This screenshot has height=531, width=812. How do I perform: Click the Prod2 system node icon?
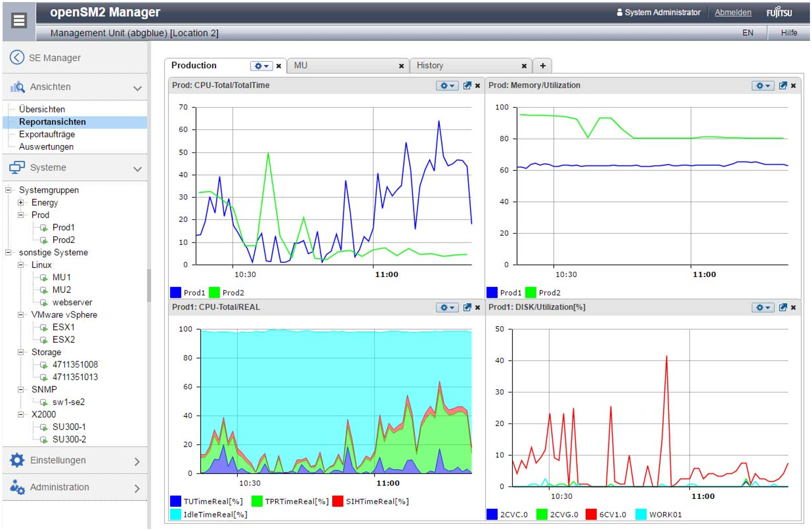click(x=44, y=240)
